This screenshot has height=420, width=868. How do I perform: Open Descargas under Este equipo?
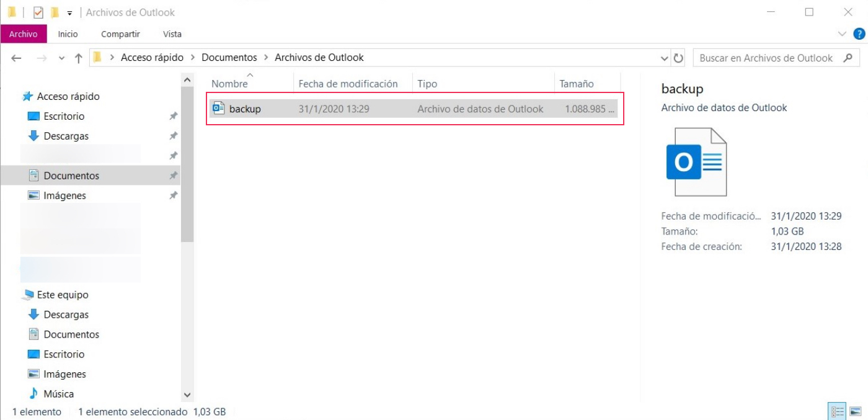pos(66,315)
